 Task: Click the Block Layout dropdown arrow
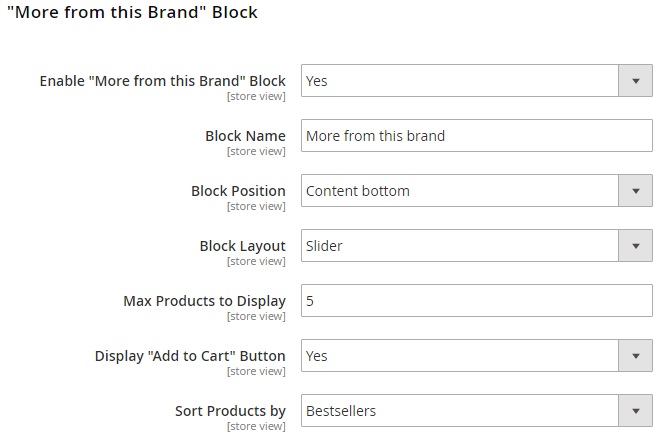635,246
